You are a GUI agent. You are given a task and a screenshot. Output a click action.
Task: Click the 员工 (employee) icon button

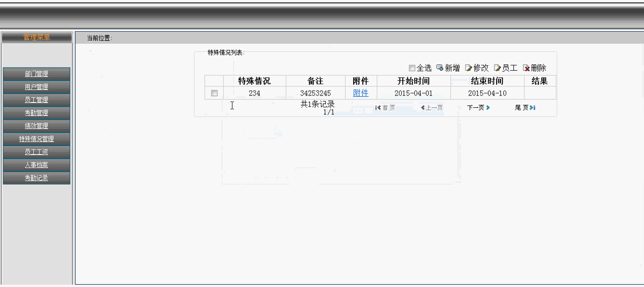(506, 68)
